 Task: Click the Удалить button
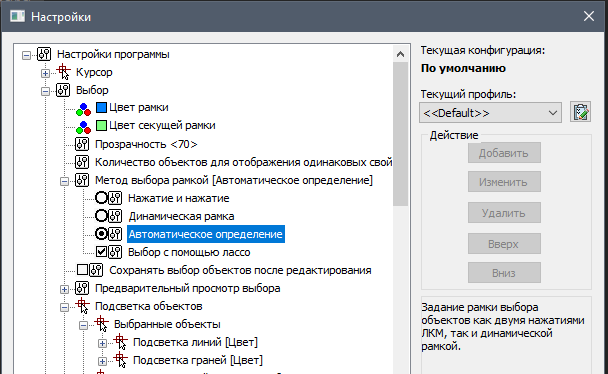click(x=504, y=213)
